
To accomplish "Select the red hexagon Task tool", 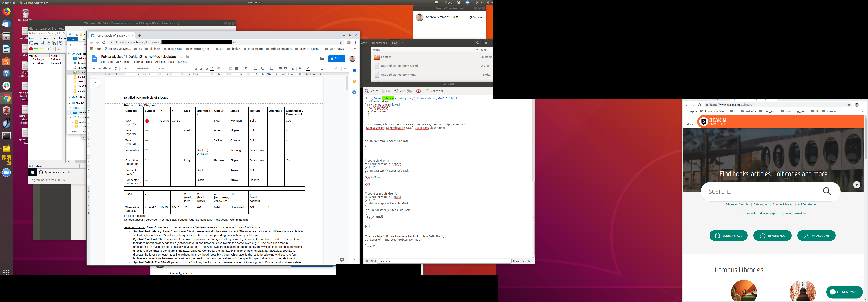I will pyautogui.click(x=31, y=49).
